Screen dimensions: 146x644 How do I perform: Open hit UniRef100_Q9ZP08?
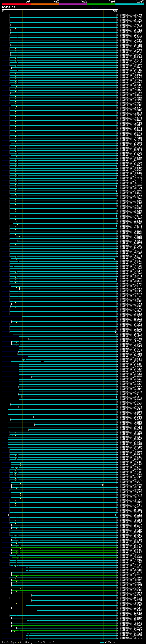pos(131,15)
